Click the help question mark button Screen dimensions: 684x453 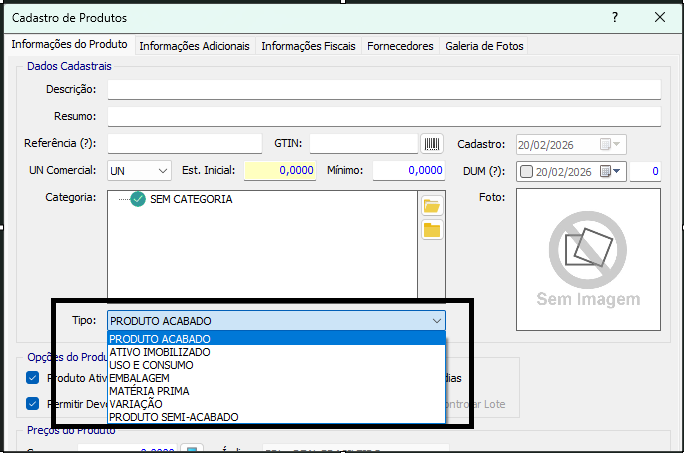(x=615, y=17)
